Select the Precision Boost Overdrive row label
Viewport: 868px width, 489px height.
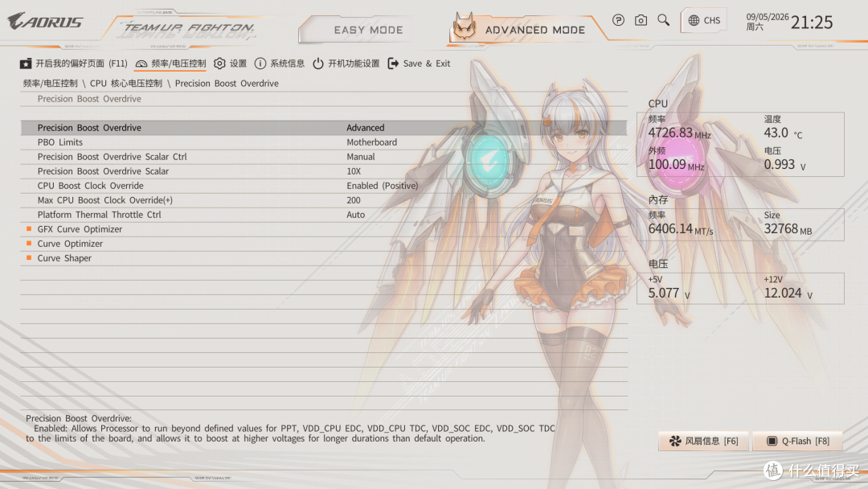89,127
